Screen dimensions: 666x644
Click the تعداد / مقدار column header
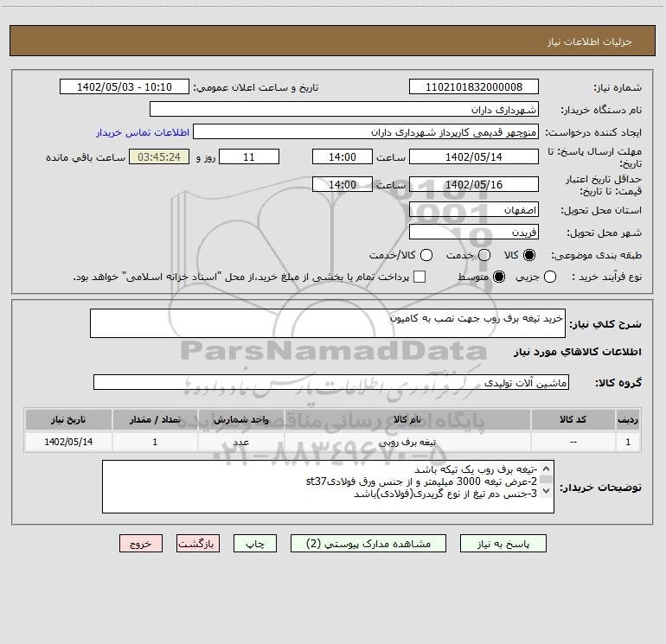tap(155, 420)
